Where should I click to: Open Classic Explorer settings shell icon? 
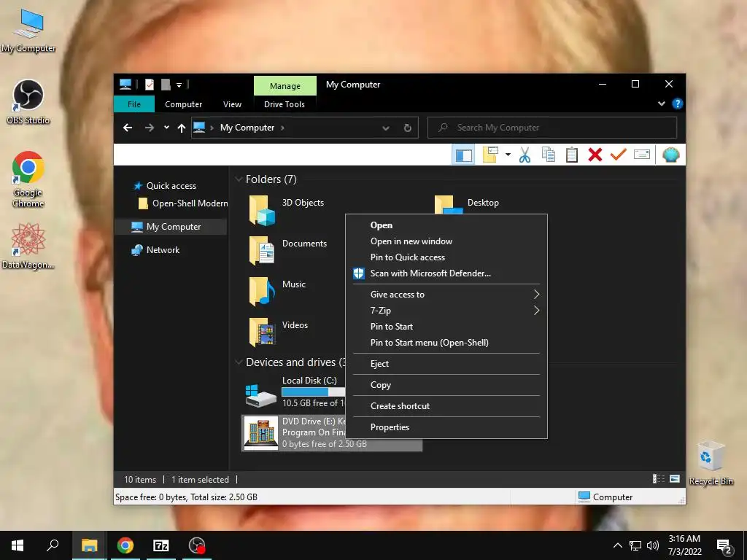point(671,155)
